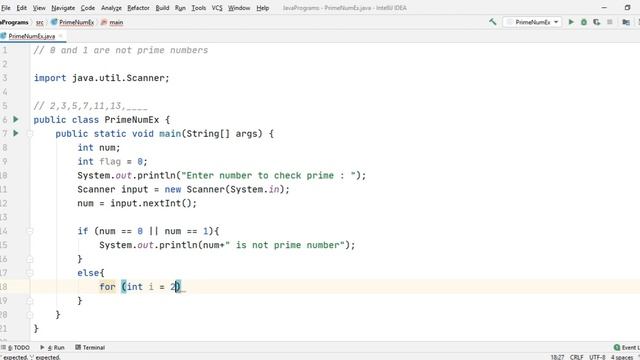The image size is (640, 360).
Task: Click the Project Structure icon
Action: [626, 22]
